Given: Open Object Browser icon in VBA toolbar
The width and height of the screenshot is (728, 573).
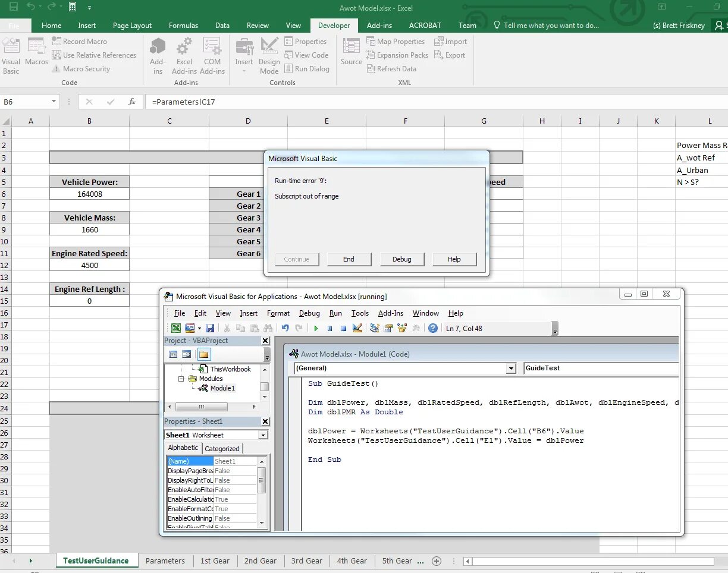Looking at the screenshot, I should 402,328.
